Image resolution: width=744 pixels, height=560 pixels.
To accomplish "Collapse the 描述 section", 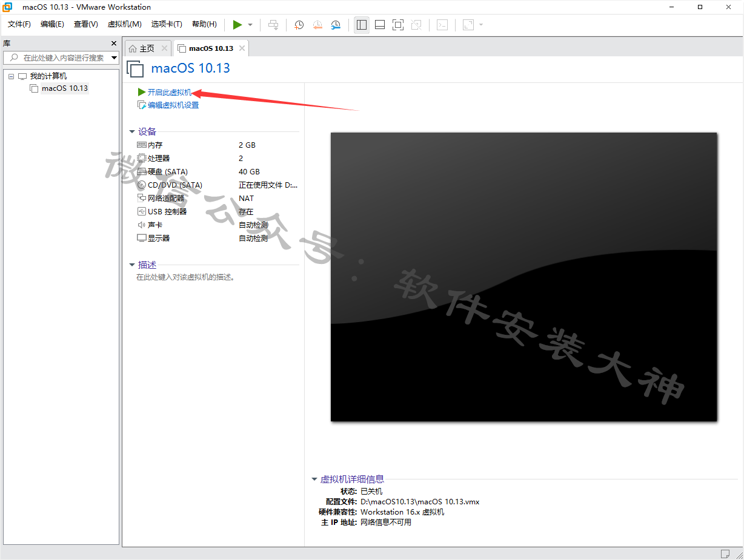I will 132,265.
